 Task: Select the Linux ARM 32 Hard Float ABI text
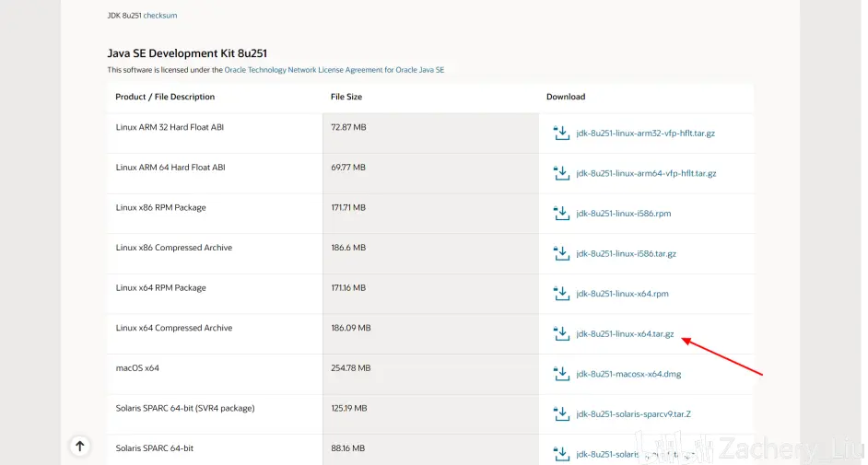(x=170, y=127)
